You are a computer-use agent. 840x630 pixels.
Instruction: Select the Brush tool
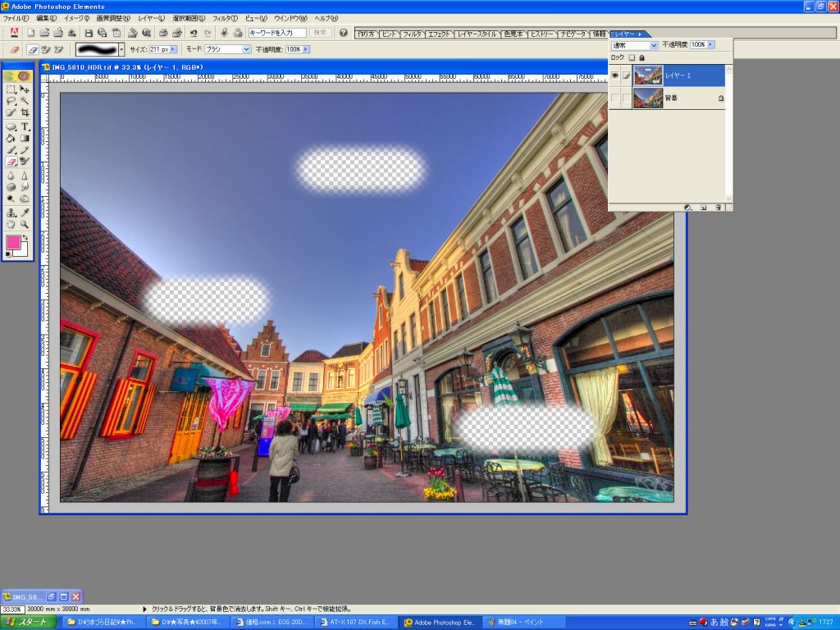point(11,150)
